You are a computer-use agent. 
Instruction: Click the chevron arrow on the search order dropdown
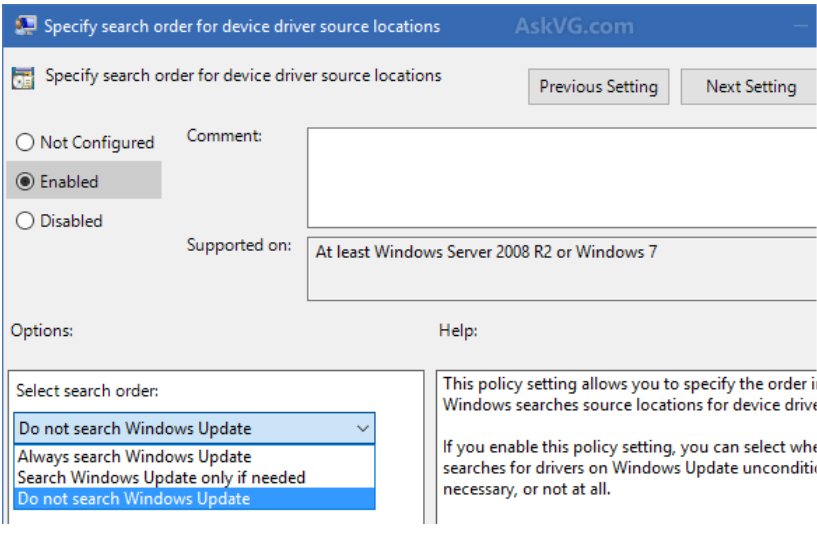coord(362,429)
